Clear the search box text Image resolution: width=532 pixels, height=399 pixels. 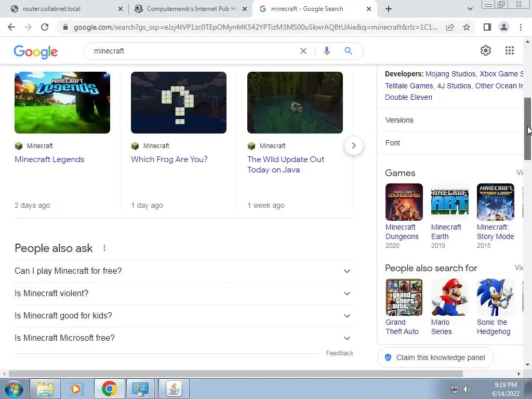pos(303,51)
